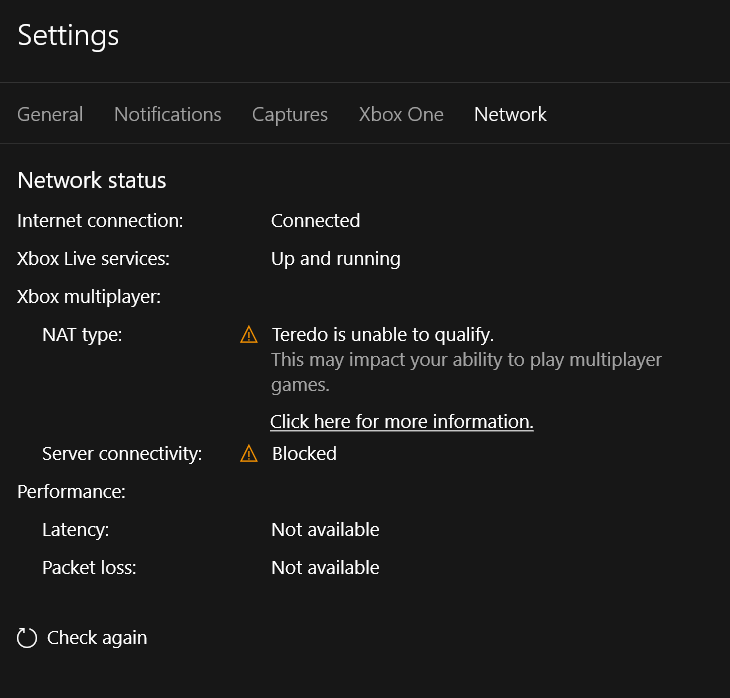This screenshot has width=730, height=698.
Task: Click 'Teredo is unable to qualify' message
Action: [x=383, y=334]
